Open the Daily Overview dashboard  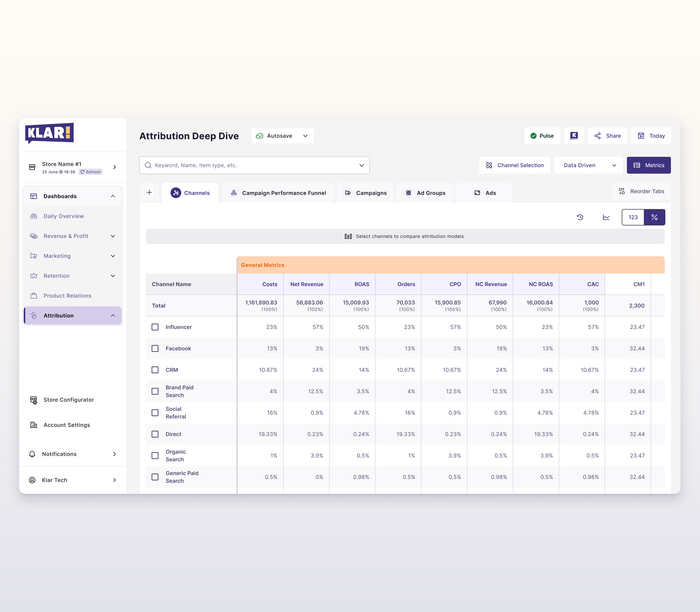pos(64,216)
